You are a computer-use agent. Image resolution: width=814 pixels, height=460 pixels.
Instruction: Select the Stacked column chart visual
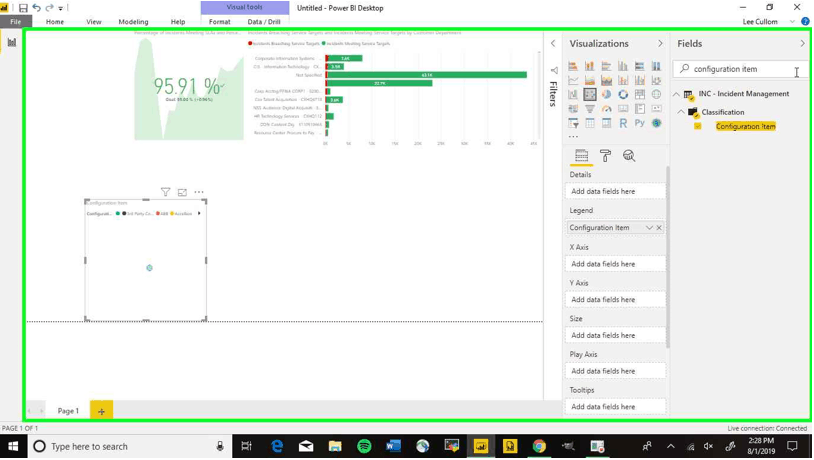[590, 66]
